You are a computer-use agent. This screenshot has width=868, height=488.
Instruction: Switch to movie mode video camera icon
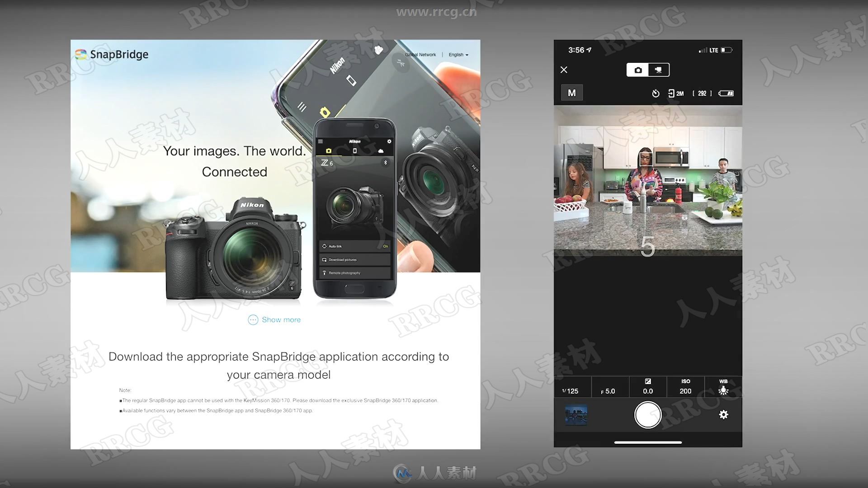658,70
